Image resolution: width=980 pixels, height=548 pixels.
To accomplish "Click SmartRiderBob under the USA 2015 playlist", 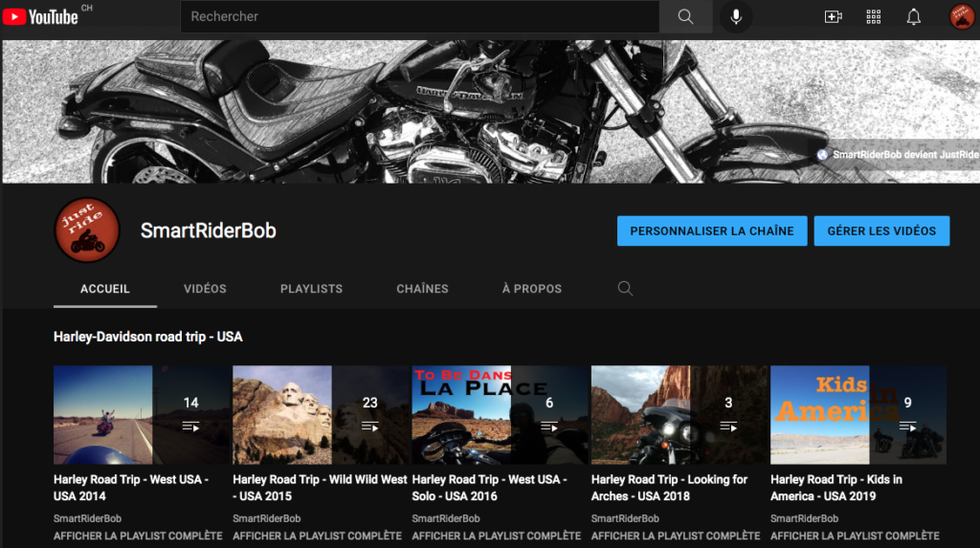I will pyautogui.click(x=267, y=518).
